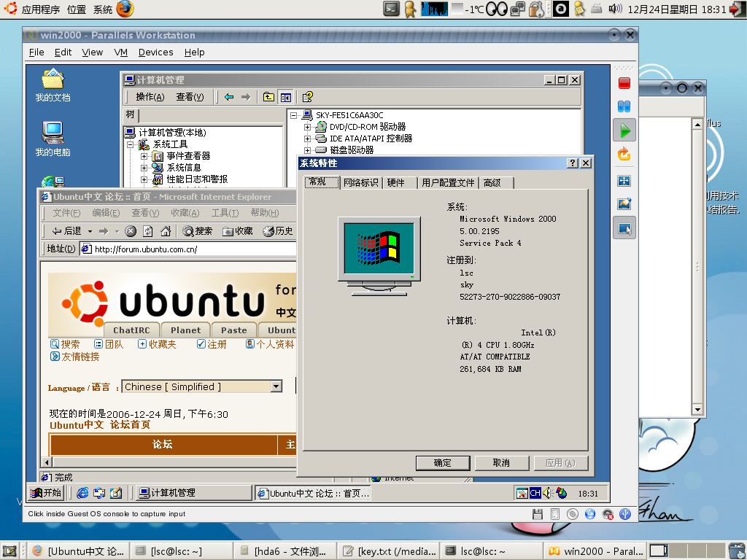Screen dimensions: 747x560
Task: Open the terminal launcher in the top panel
Action: tap(392, 9)
